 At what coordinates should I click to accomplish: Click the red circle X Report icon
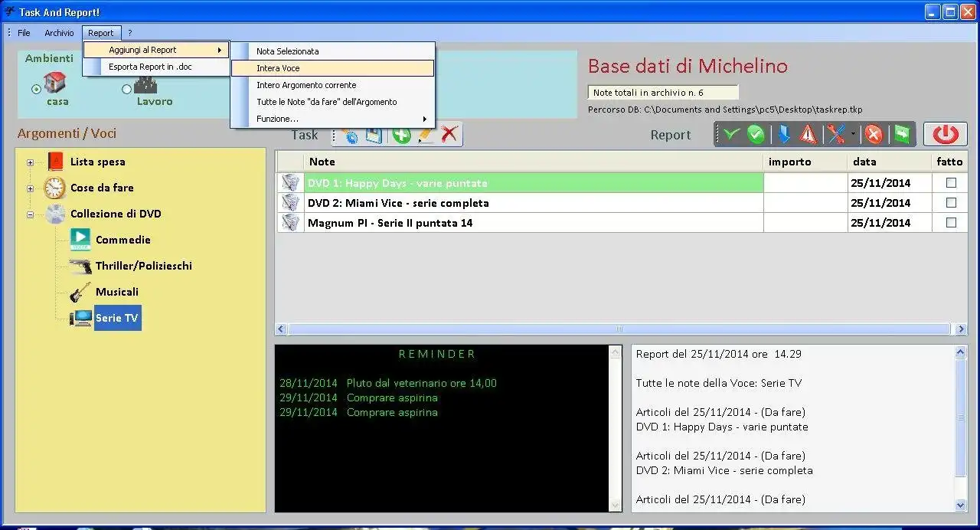click(x=874, y=135)
